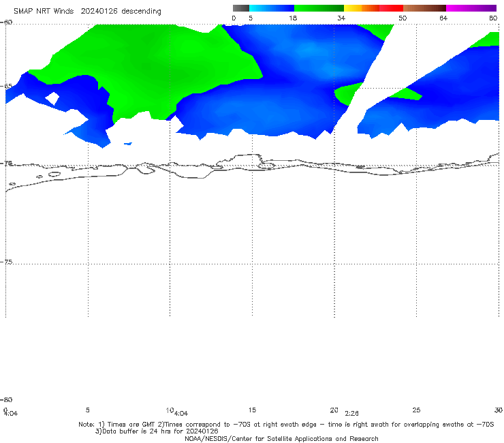Click the -75 latitude axis label
Screen dimensions: 504x443
tap(6, 262)
